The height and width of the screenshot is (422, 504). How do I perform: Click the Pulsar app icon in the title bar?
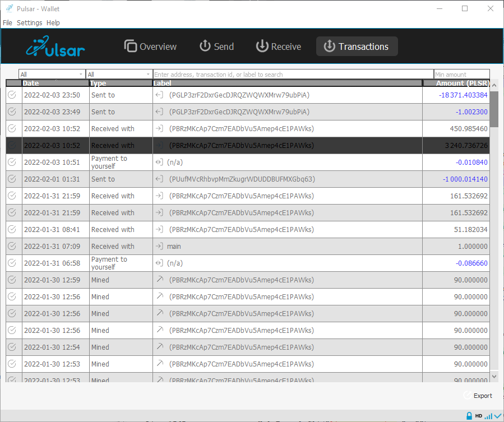tap(10, 8)
